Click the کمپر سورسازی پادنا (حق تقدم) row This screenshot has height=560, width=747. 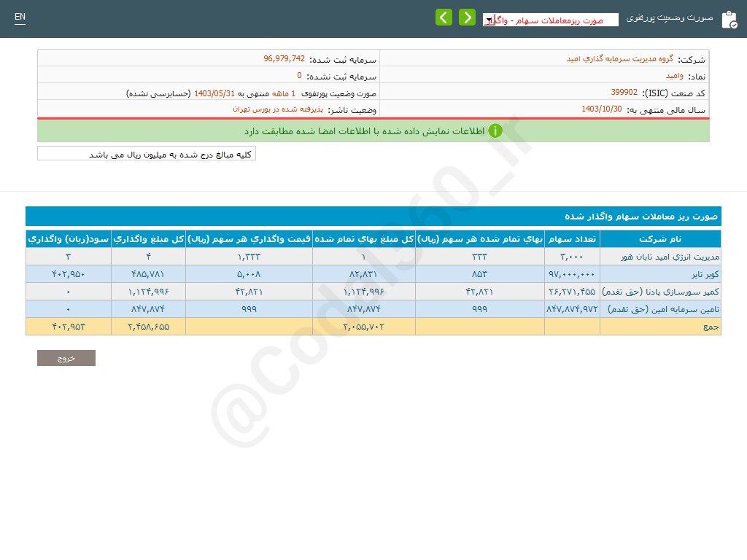point(661,291)
